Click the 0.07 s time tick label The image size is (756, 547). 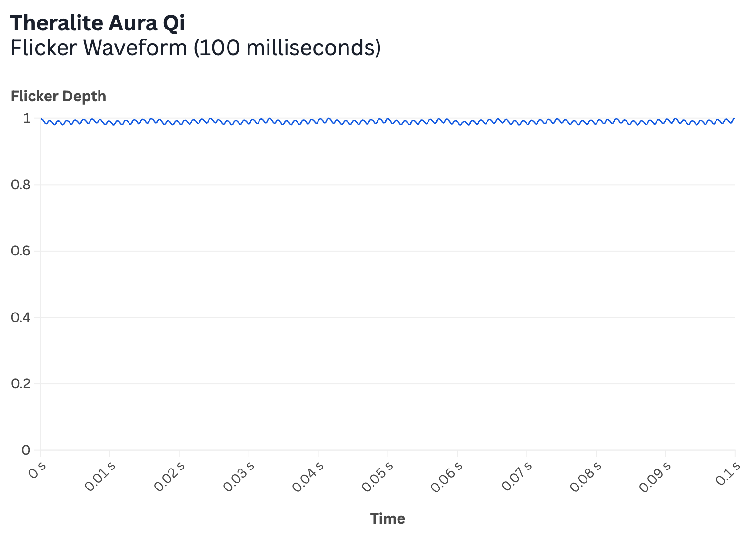(517, 476)
